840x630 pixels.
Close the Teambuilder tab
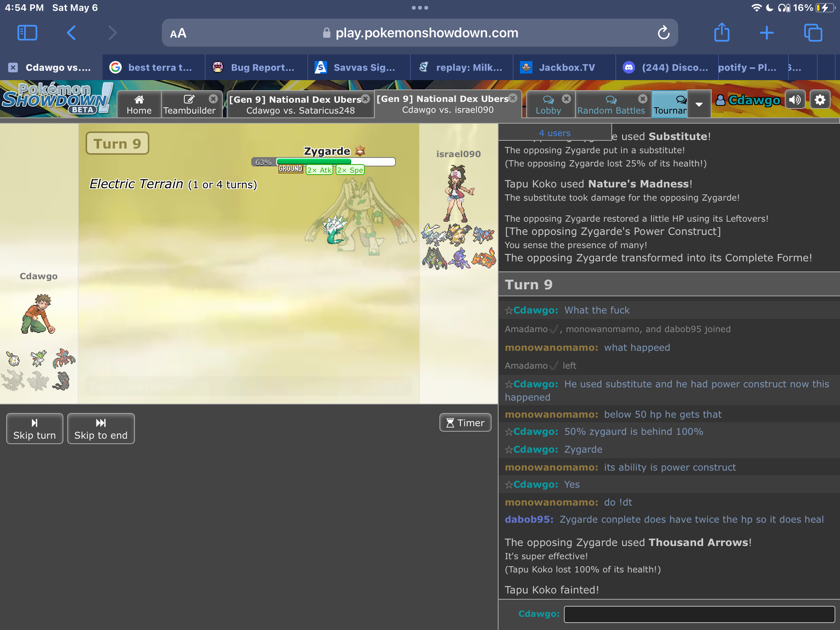tap(213, 99)
